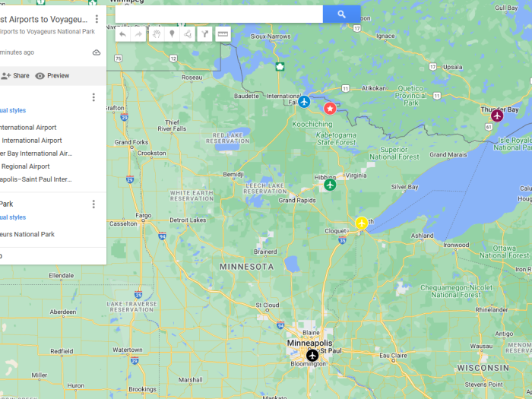Screen dimensions: 532x399
Task: Open the Park layer's options menu
Action: click(x=93, y=204)
